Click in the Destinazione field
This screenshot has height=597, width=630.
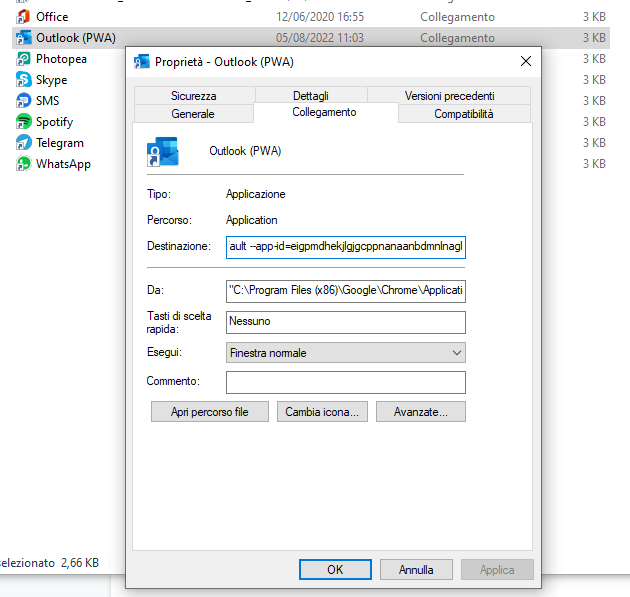click(x=346, y=247)
